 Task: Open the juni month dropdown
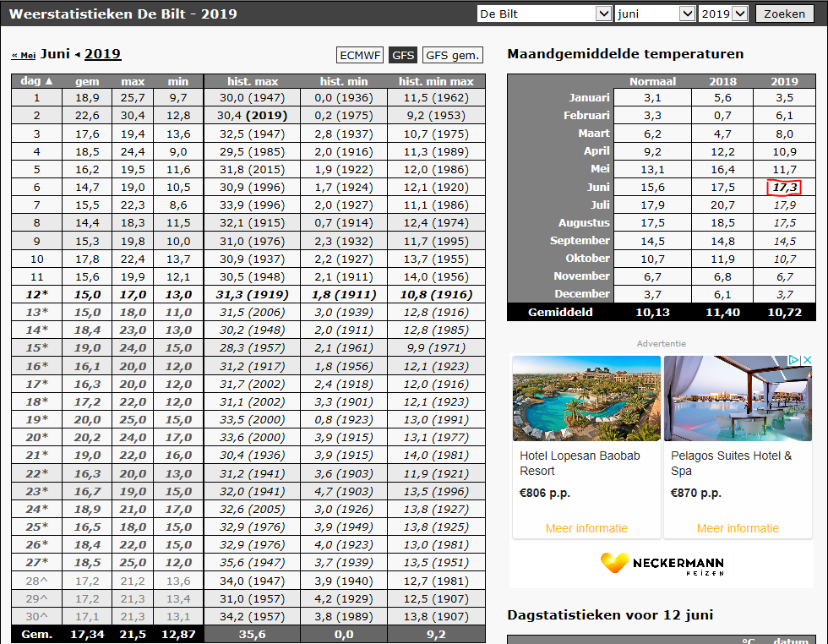(x=655, y=14)
